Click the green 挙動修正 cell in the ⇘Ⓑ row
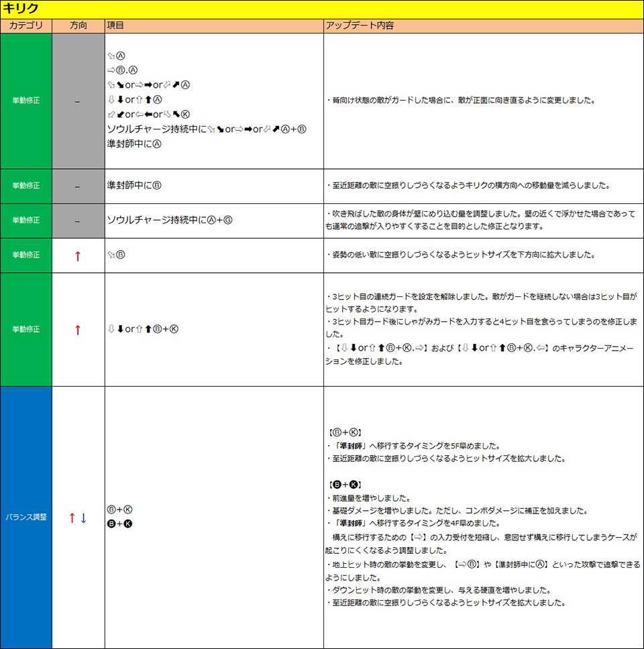 tap(26, 255)
